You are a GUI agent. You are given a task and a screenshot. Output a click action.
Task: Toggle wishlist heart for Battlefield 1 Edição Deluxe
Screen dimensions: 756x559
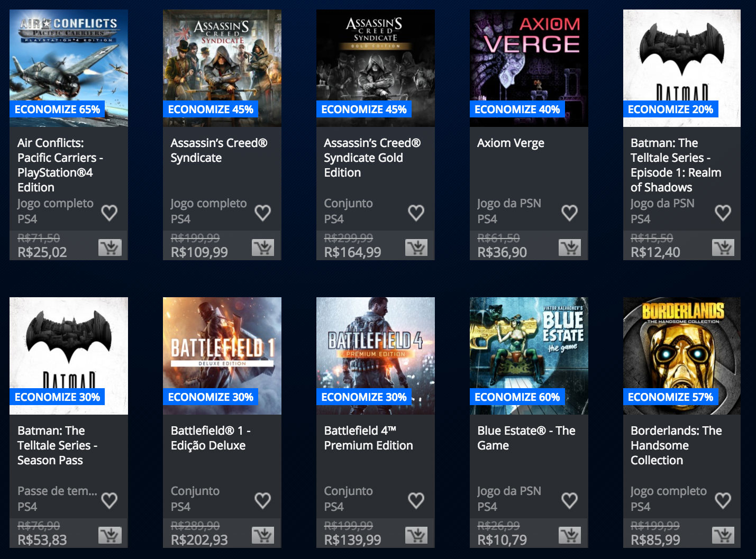tap(263, 500)
